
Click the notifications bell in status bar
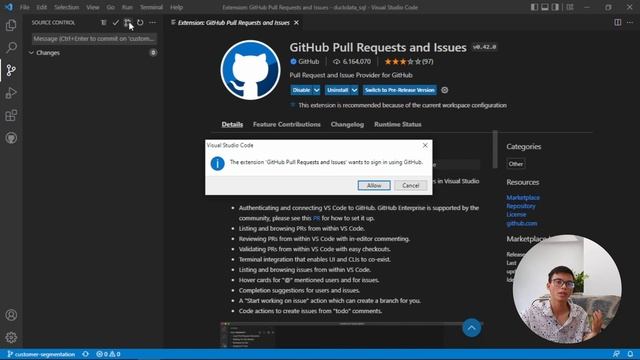click(630, 354)
